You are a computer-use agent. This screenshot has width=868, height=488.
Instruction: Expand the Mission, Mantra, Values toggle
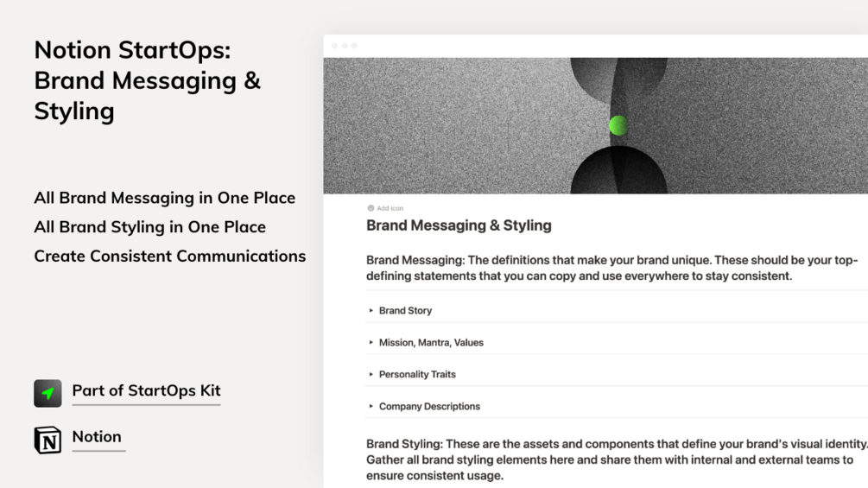tap(371, 343)
